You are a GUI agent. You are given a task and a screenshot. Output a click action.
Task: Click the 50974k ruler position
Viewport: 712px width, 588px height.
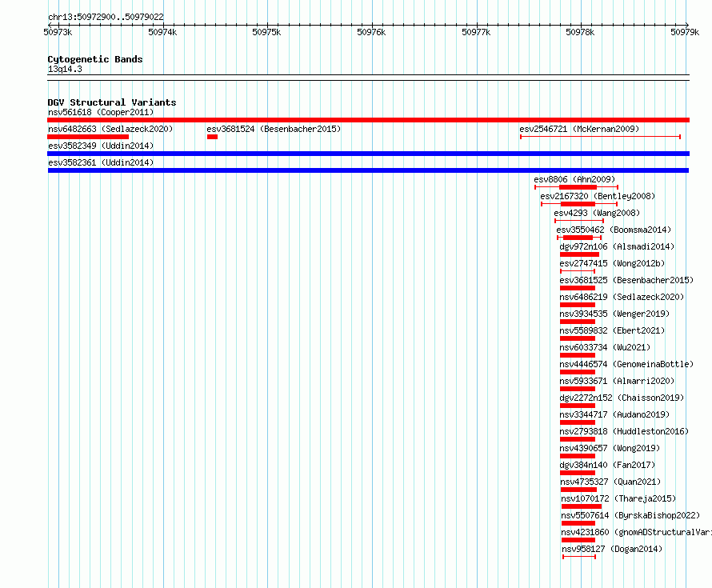162,32
